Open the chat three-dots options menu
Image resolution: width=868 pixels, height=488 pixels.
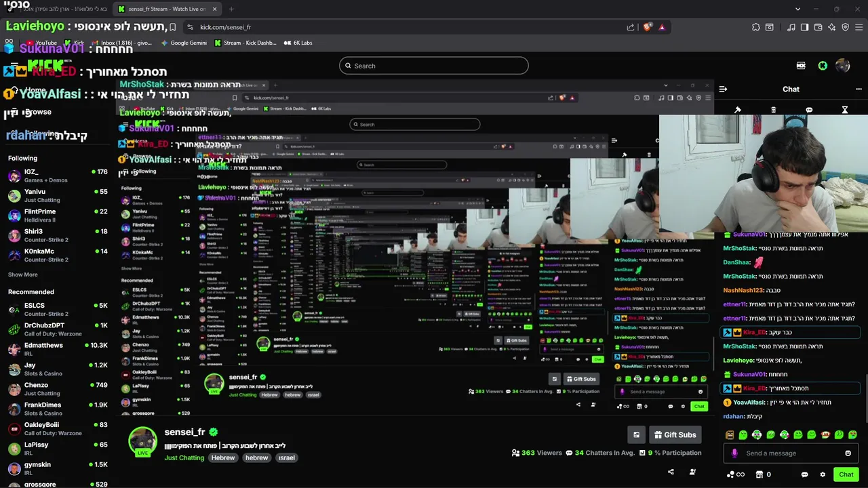[859, 89]
